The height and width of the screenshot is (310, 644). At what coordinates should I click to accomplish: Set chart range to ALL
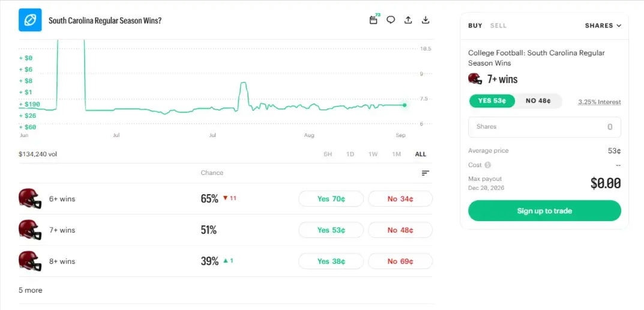(x=421, y=154)
